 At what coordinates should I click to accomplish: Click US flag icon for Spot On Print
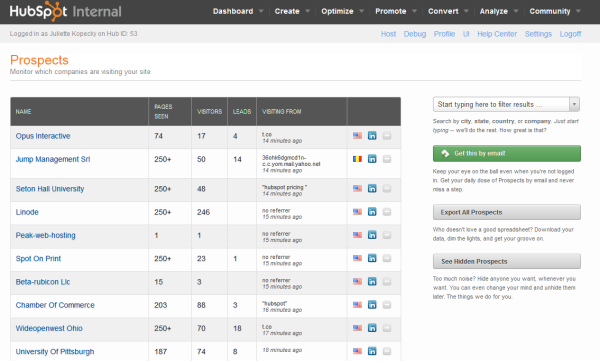click(357, 258)
